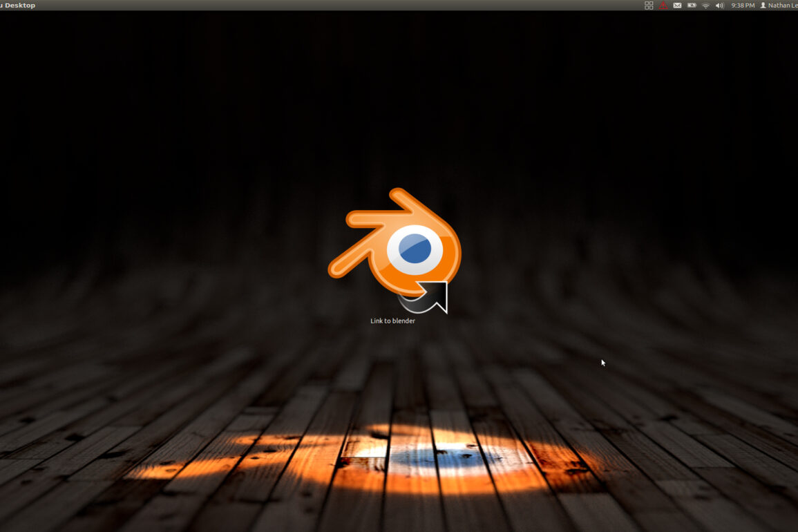Image resolution: width=798 pixels, height=532 pixels.
Task: Click the 'Link to blender' label
Action: (392, 321)
